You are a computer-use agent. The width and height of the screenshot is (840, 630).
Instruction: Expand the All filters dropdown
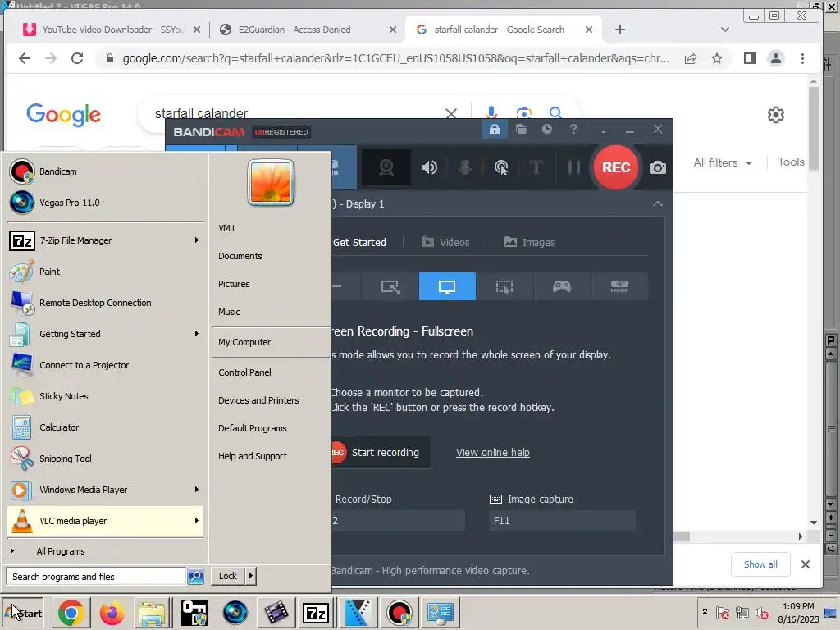(722, 163)
